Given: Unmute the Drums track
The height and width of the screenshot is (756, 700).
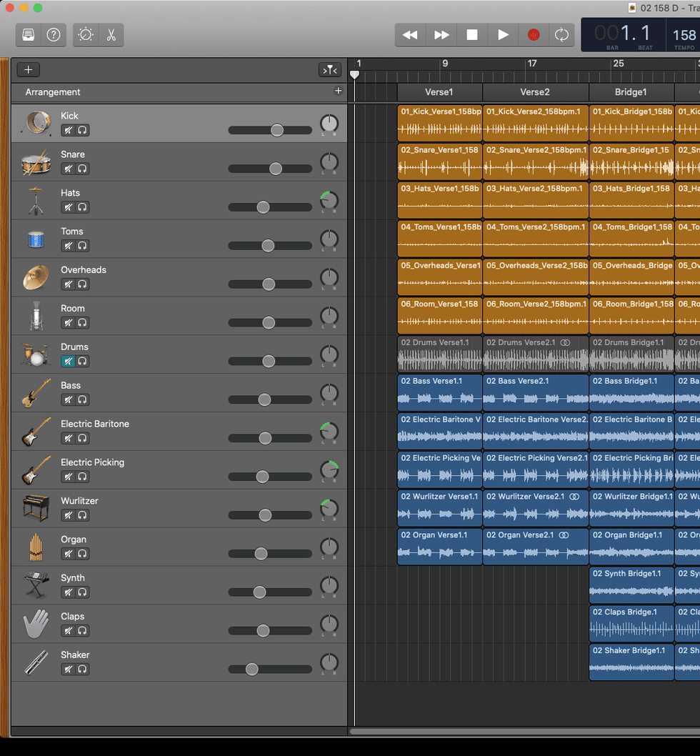Looking at the screenshot, I should point(68,362).
